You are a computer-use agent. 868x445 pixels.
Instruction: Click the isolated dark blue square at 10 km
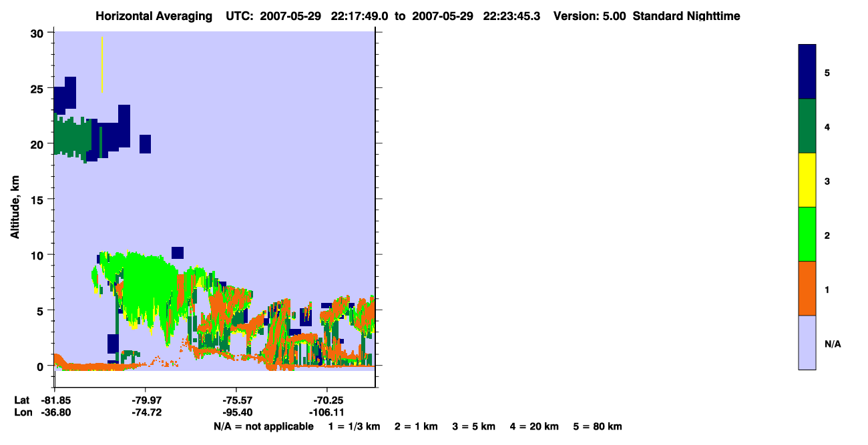tap(178, 252)
